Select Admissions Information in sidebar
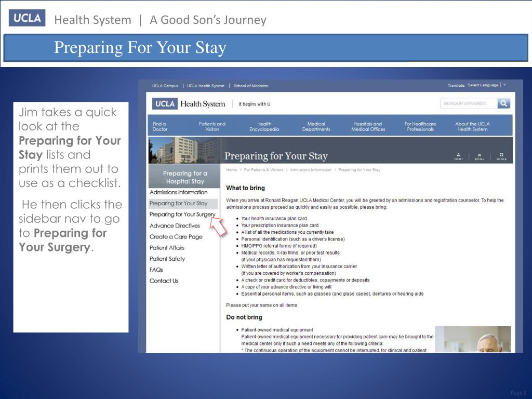The height and width of the screenshot is (399, 532). [x=179, y=192]
